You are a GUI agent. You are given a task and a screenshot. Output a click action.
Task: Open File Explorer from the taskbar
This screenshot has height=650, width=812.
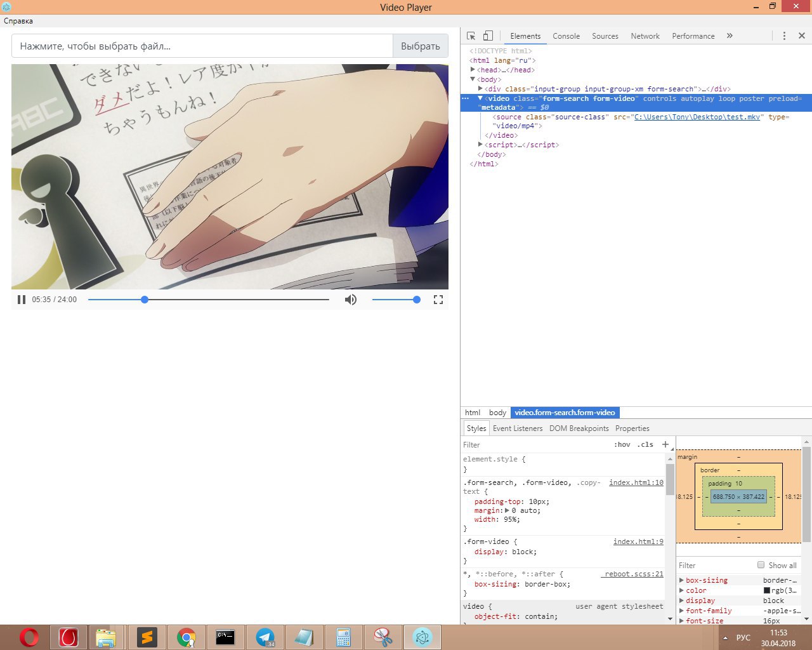106,637
